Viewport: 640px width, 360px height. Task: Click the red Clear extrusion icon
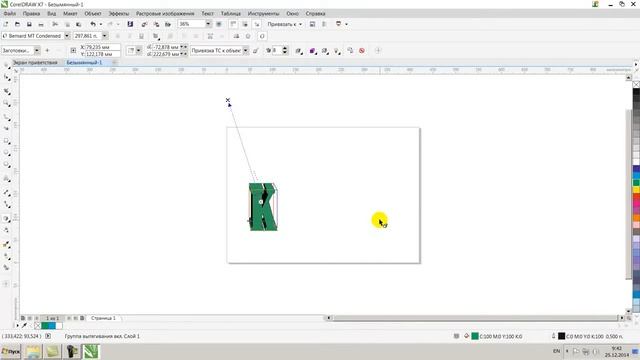[x=362, y=51]
